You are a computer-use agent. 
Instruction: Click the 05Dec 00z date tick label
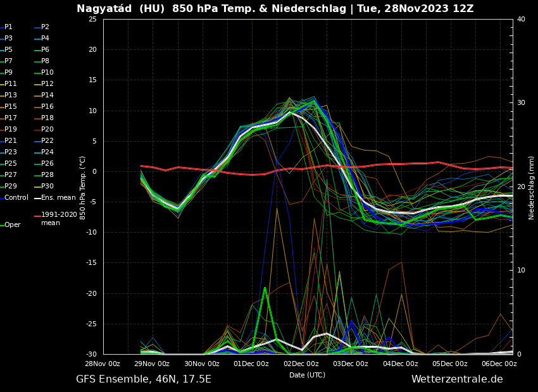(449, 364)
